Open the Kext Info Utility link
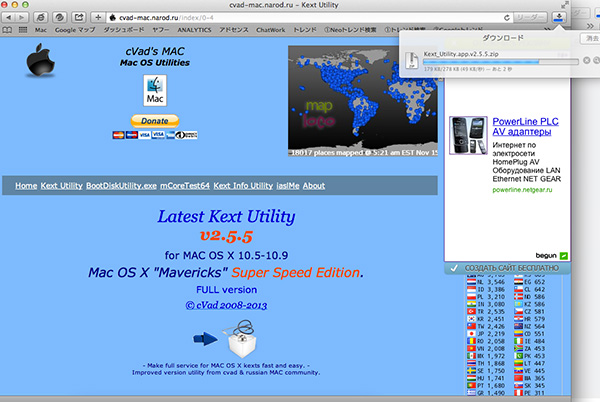 click(243, 186)
